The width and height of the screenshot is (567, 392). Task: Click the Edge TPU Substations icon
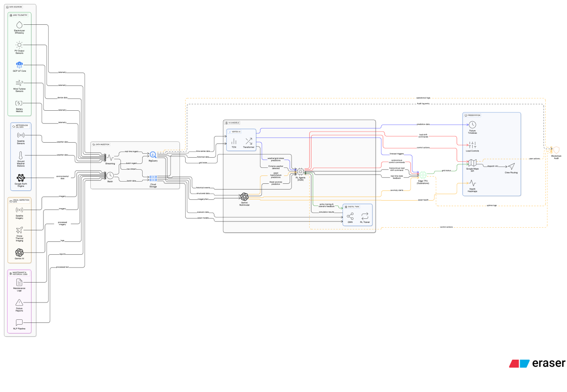pos(422,175)
